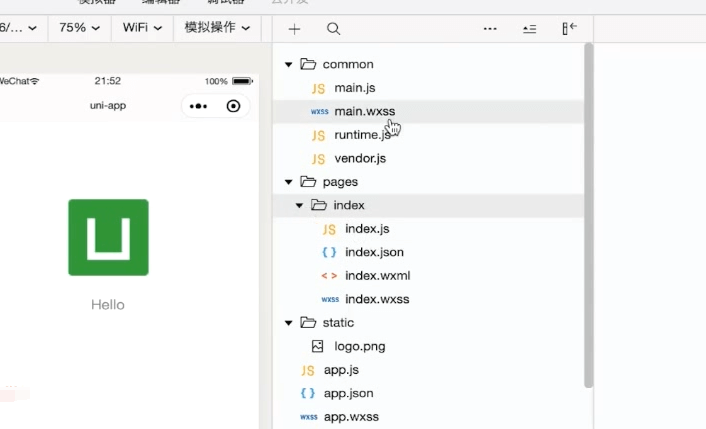Open app.js file
The height and width of the screenshot is (429, 706).
(341, 370)
